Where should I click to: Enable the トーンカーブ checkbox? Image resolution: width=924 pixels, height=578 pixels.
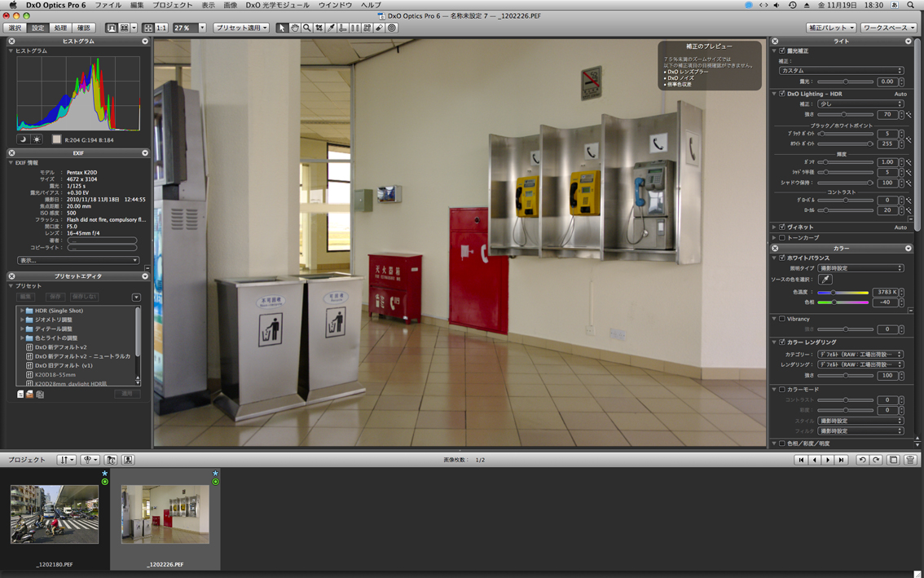(x=782, y=238)
